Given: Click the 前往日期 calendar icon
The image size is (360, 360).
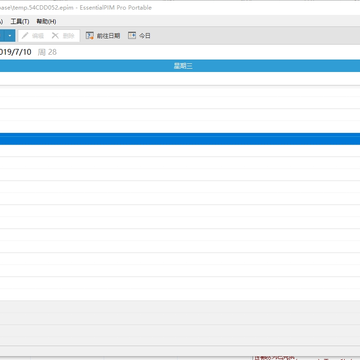Looking at the screenshot, I should point(90,36).
